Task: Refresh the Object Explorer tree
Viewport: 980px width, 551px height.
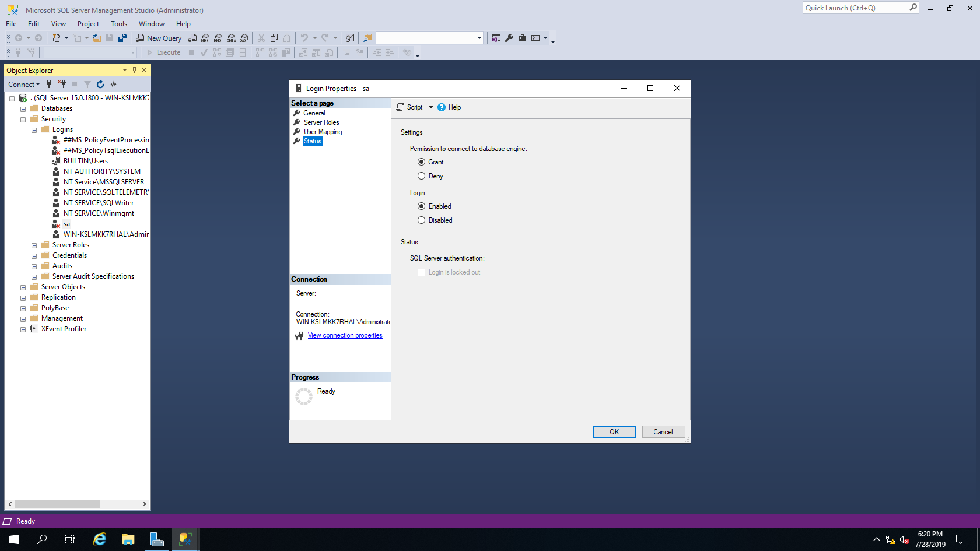Action: tap(100, 85)
